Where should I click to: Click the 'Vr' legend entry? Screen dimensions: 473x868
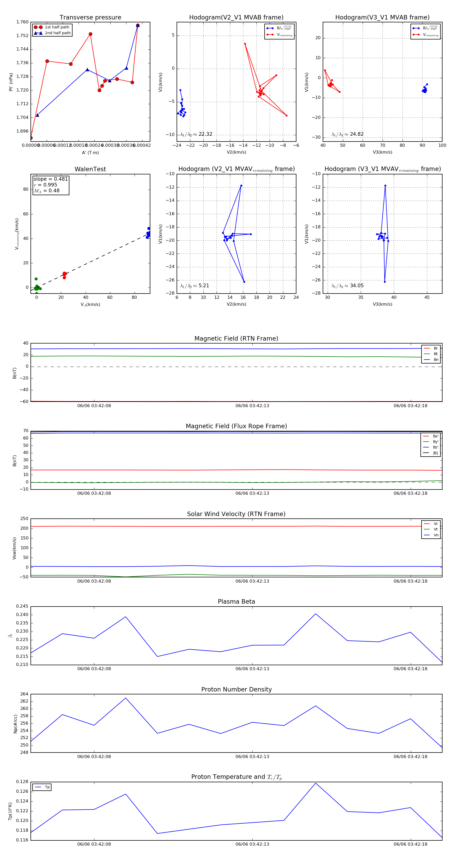tap(431, 524)
